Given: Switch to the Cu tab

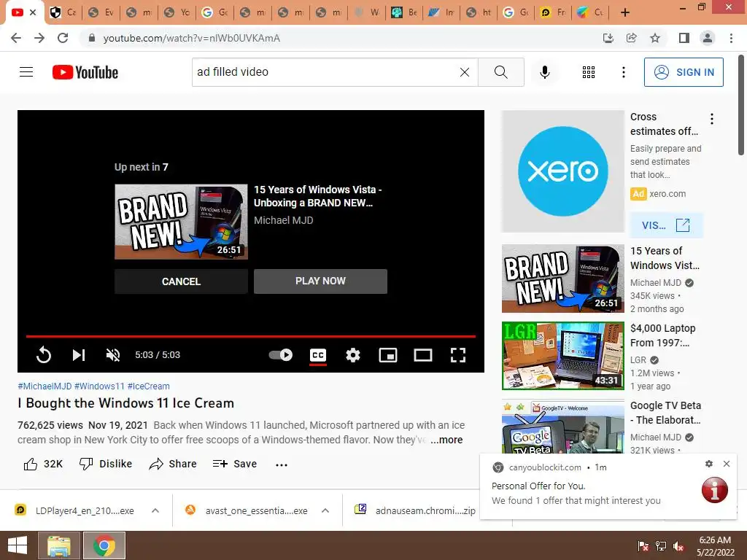Looking at the screenshot, I should click(x=590, y=12).
